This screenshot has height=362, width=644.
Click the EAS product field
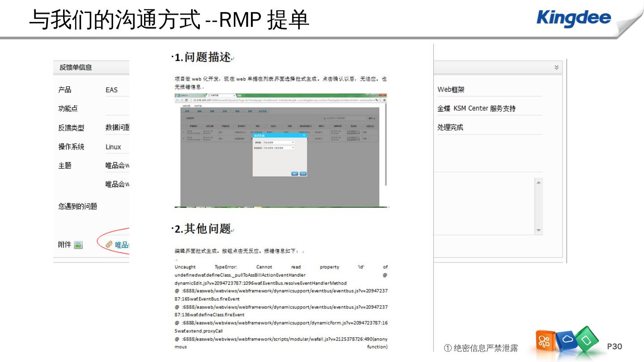[x=112, y=90]
